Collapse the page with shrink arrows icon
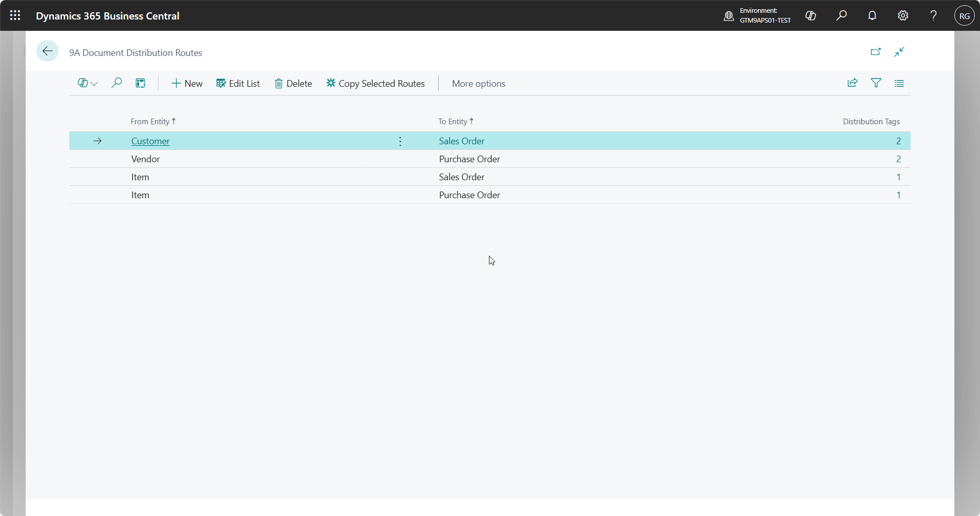980x516 pixels. [899, 52]
